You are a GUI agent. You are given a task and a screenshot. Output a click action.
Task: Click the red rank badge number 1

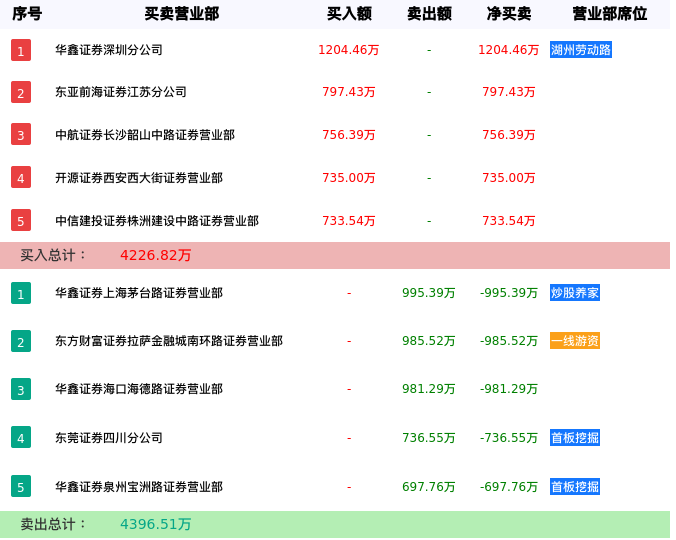tap(21, 50)
